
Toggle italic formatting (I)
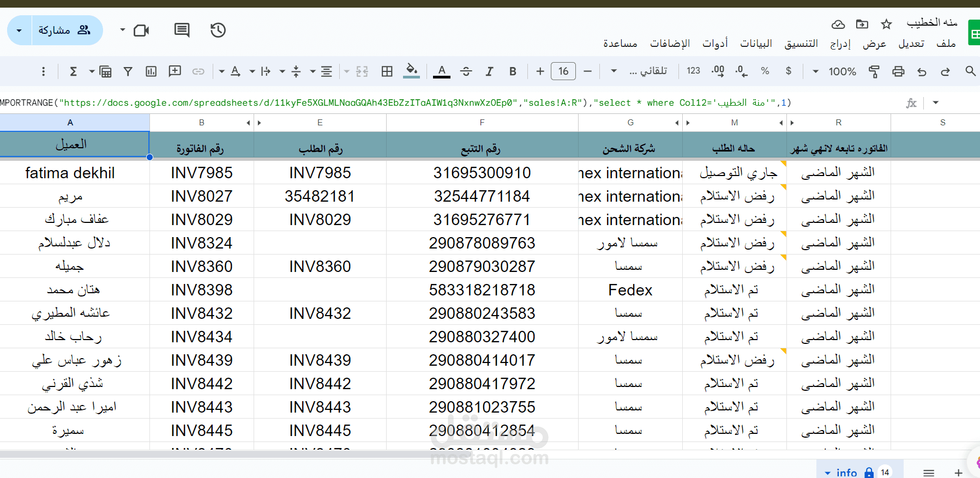489,71
